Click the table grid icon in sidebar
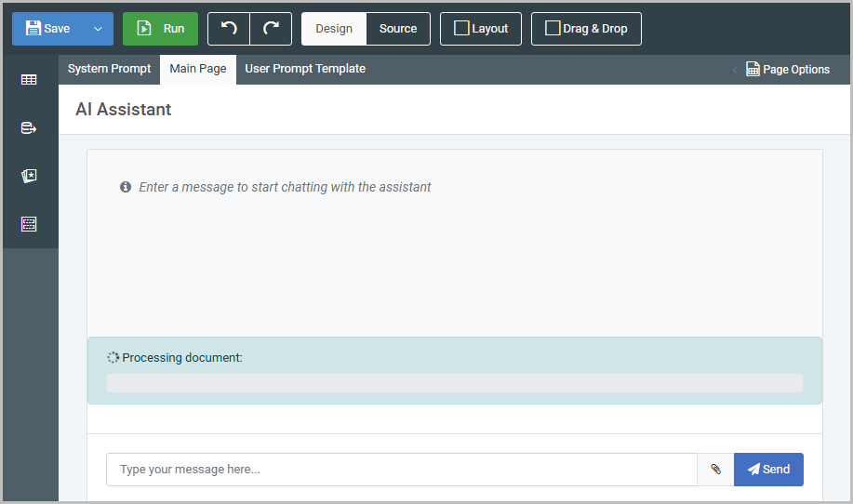 29,80
